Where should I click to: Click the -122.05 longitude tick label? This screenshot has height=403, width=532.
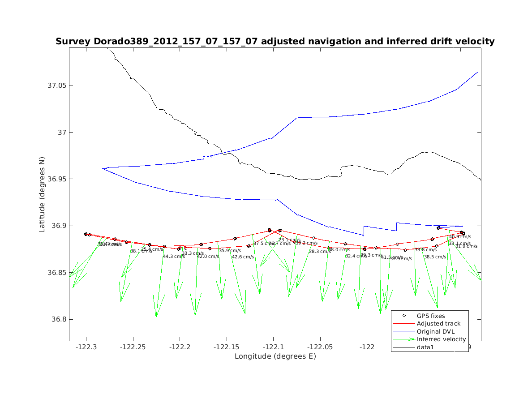click(x=320, y=347)
